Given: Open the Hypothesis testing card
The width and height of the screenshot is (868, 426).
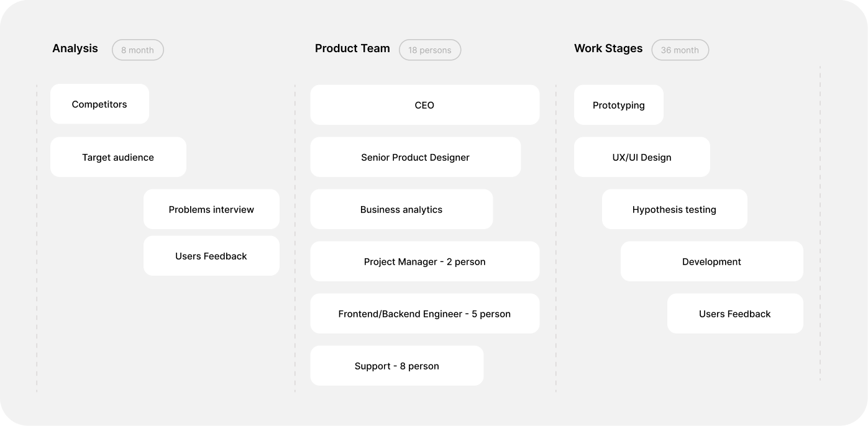Looking at the screenshot, I should 674,209.
